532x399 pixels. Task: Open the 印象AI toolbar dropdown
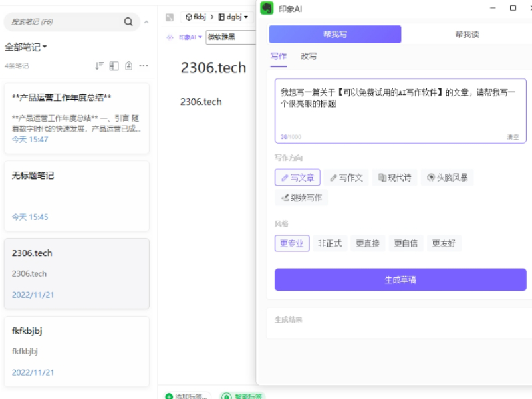[190, 37]
